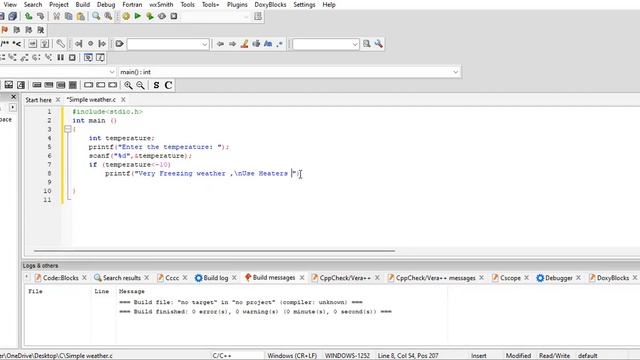
Task: Click the debugger Pause icon
Action: pyautogui.click(x=60, y=58)
